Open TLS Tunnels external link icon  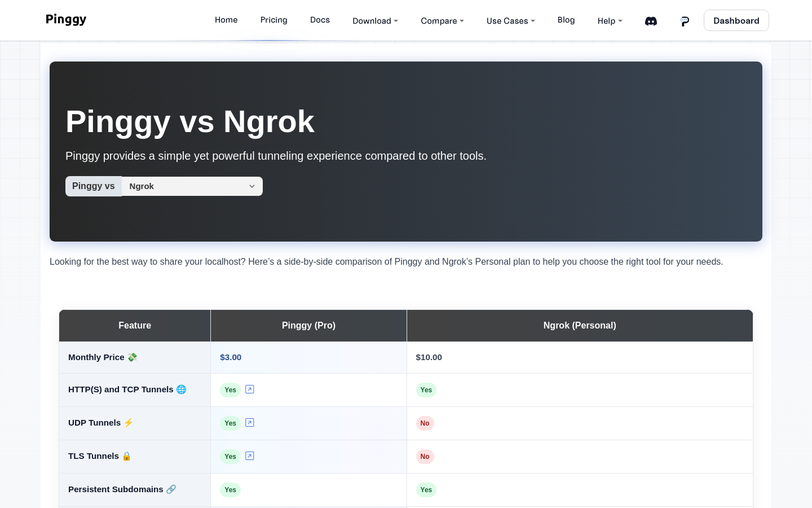tap(250, 456)
